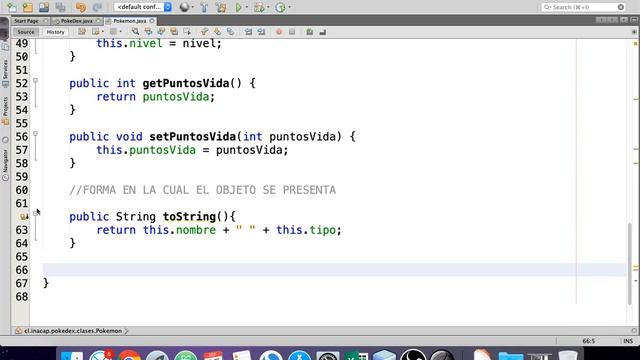Open the Navigator side panel
640x360 pixels.
pyautogui.click(x=5, y=164)
